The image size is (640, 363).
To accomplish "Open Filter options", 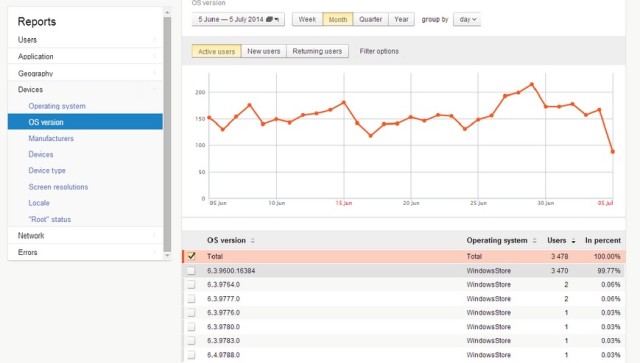I will pos(379,51).
